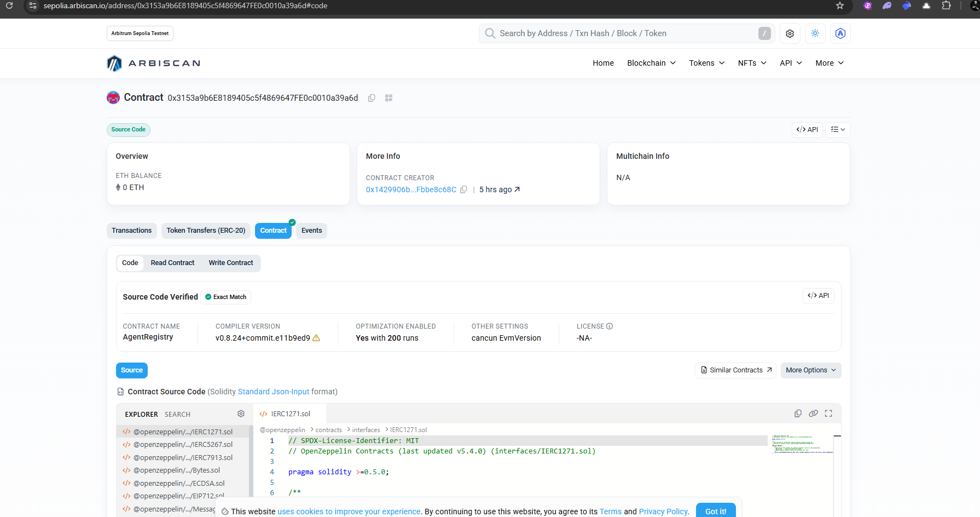Image resolution: width=980 pixels, height=517 pixels.
Task: Click the Arbitrum network logo icon in header
Action: pyautogui.click(x=840, y=33)
